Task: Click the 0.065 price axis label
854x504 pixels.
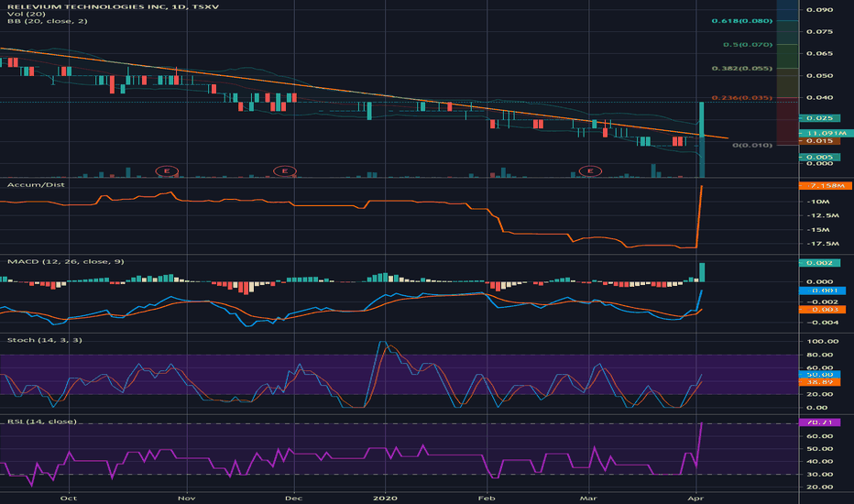Action: click(820, 53)
